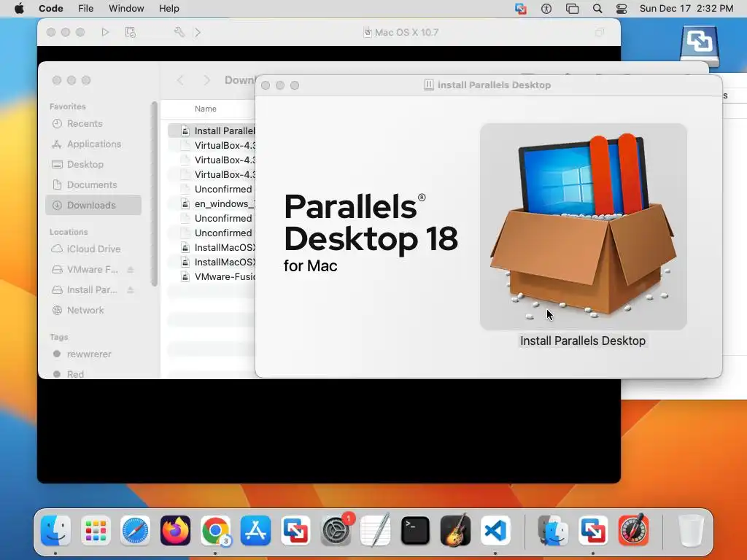Select the VMware-Fusi file row
The image size is (747, 560).
click(212, 276)
